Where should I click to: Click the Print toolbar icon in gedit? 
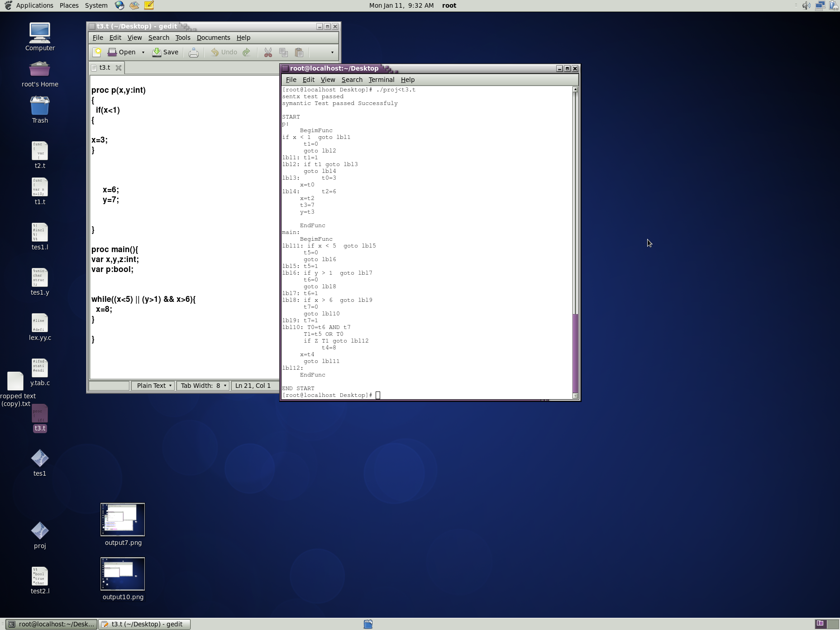194,52
